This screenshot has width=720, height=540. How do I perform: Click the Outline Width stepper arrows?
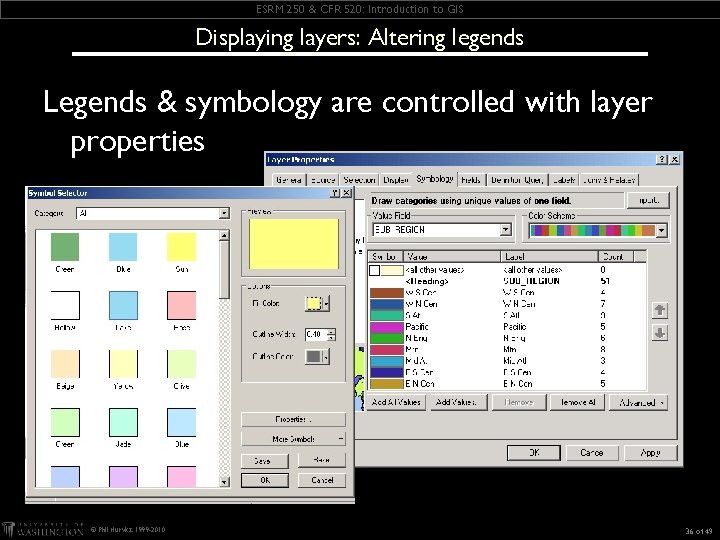[x=332, y=334]
